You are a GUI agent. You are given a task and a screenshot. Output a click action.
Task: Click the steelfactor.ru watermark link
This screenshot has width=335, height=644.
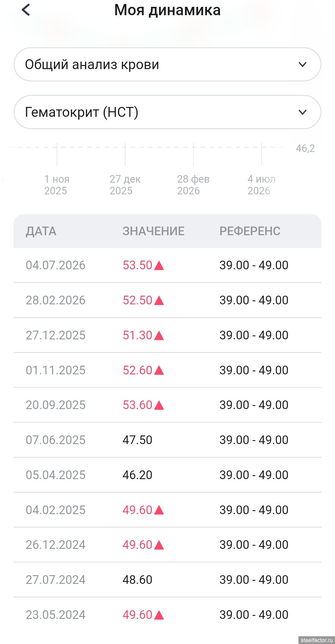[x=316, y=640]
